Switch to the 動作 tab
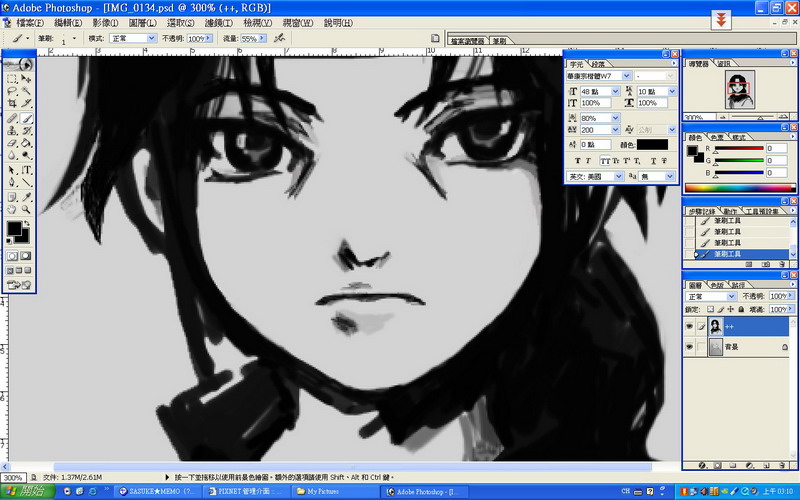Screen dimensions: 800x500 tap(730, 211)
